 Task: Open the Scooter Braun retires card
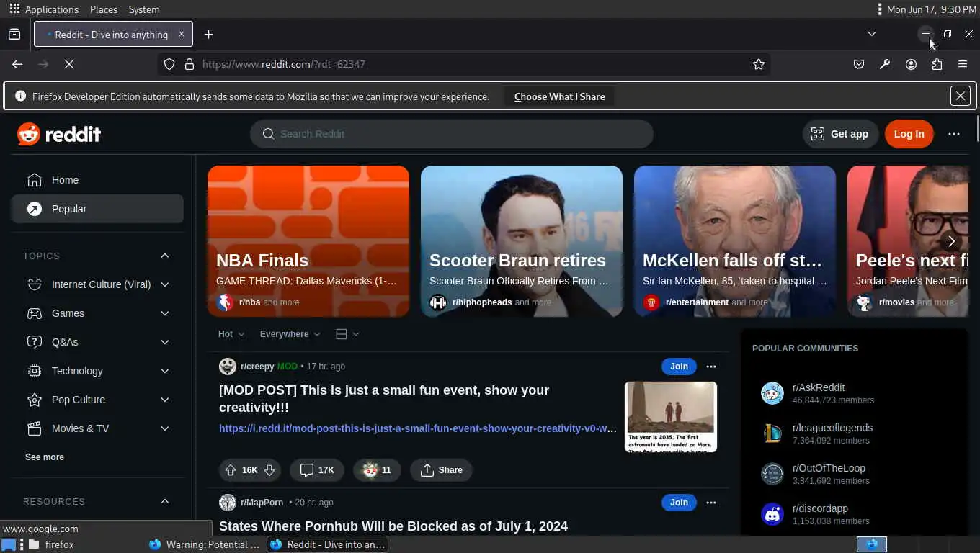pyautogui.click(x=522, y=241)
